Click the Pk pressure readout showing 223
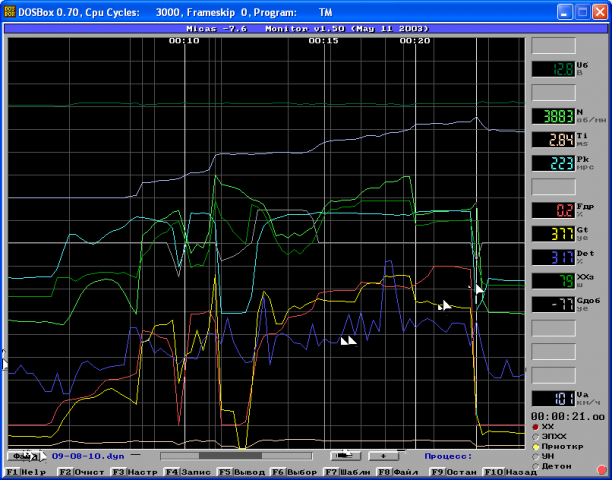Viewport: 612px width, 480px height. point(551,163)
